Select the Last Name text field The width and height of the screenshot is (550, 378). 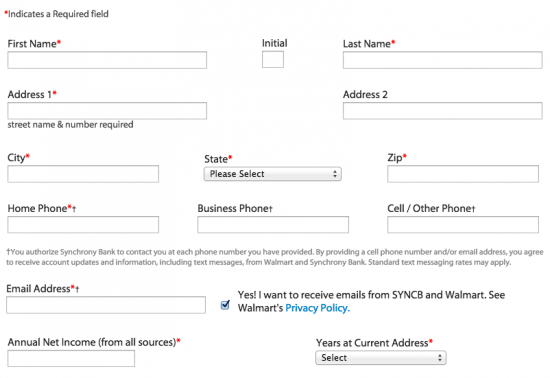(x=443, y=60)
